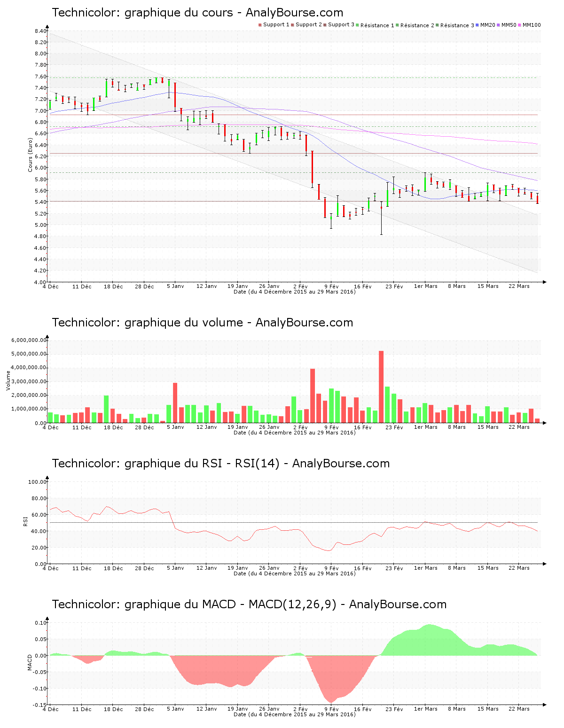Click '15 Mars' date on MACD chart
The height and width of the screenshot is (728, 564).
coord(488,709)
